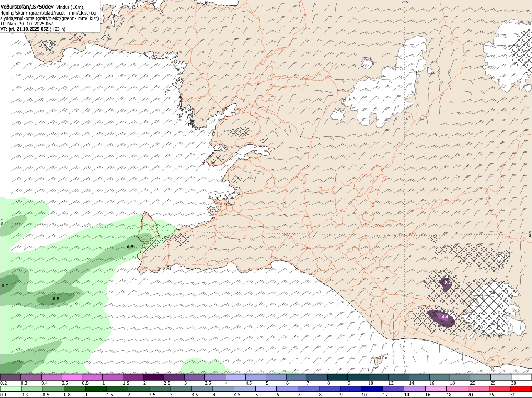Screen dimensions: 532x398
Task: Select the 'slydda/snjókoma' legend description line
Action: point(49,18)
